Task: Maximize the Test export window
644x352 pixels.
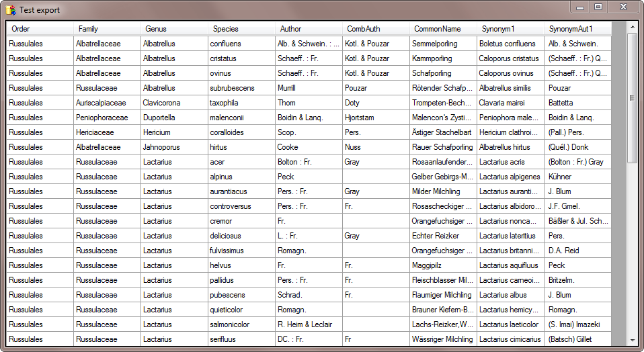Action: click(x=598, y=7)
